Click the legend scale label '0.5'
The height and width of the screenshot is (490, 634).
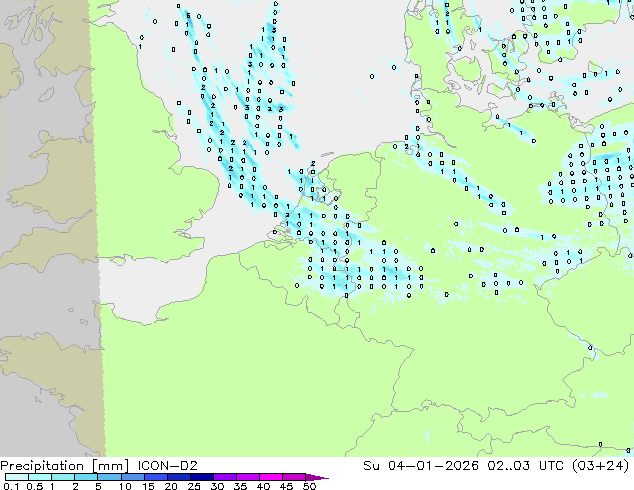[35, 486]
